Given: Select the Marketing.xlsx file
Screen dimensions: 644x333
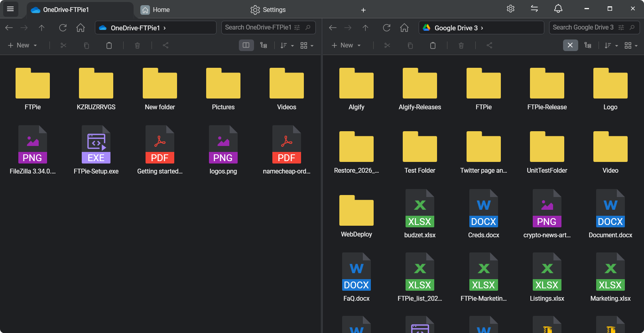Looking at the screenshot, I should click(x=611, y=277).
